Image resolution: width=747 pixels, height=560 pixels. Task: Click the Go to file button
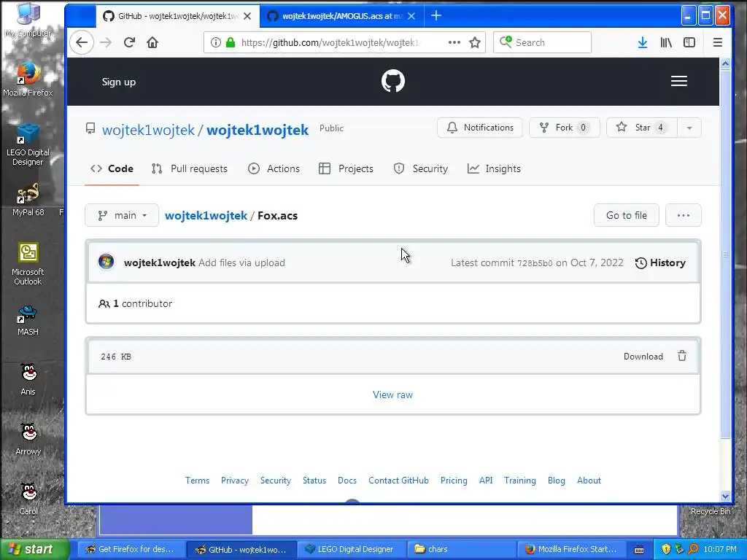(x=627, y=215)
